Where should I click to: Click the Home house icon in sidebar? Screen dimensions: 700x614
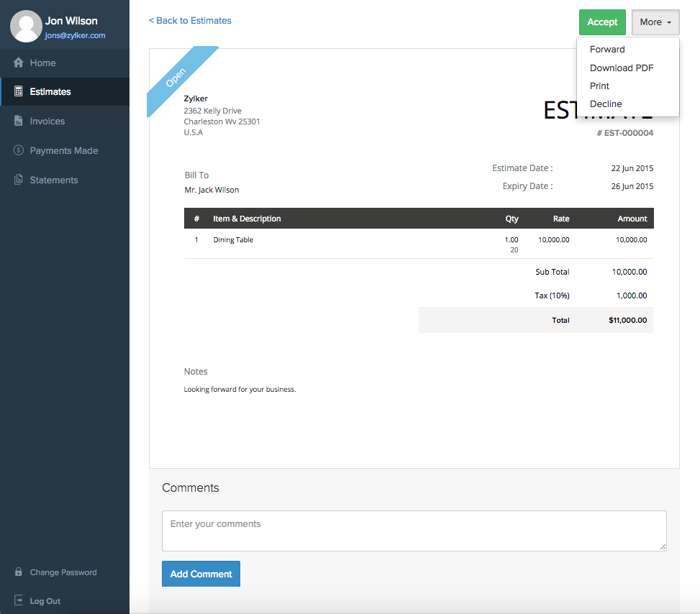click(19, 63)
